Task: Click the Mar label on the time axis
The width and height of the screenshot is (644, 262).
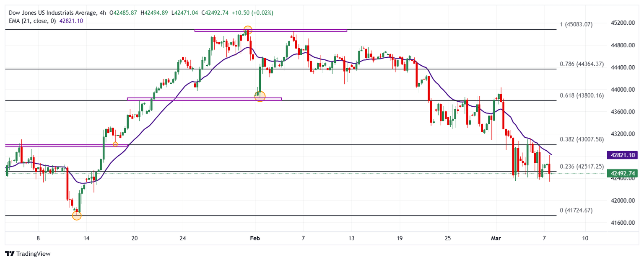Action: click(496, 238)
